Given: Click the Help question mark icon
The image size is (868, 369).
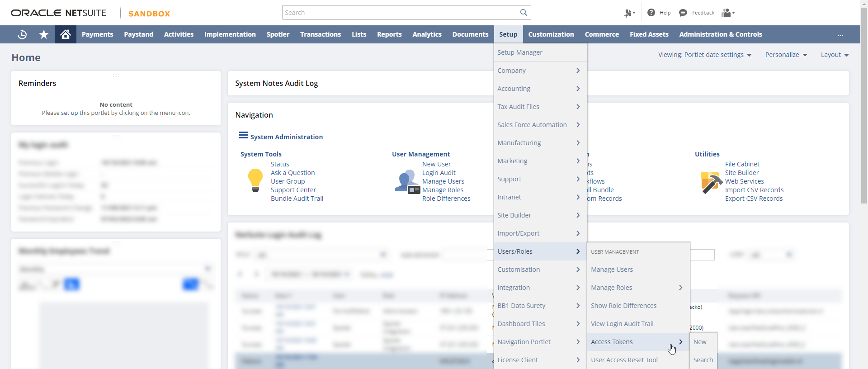Looking at the screenshot, I should pyautogui.click(x=651, y=13).
